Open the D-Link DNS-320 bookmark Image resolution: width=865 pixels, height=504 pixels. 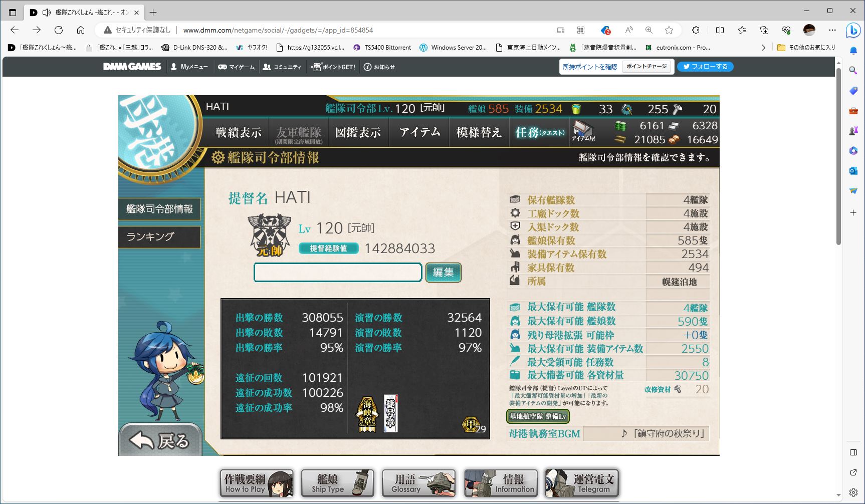click(x=194, y=48)
